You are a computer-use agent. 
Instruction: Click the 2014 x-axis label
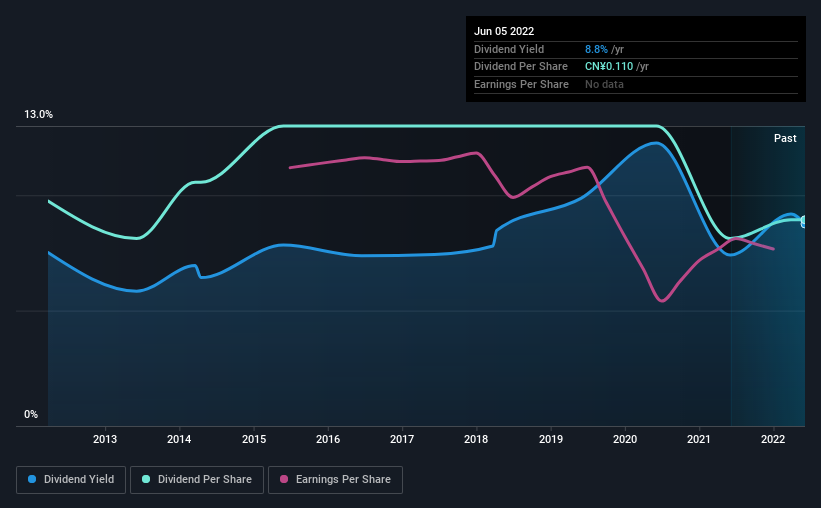pyautogui.click(x=179, y=439)
